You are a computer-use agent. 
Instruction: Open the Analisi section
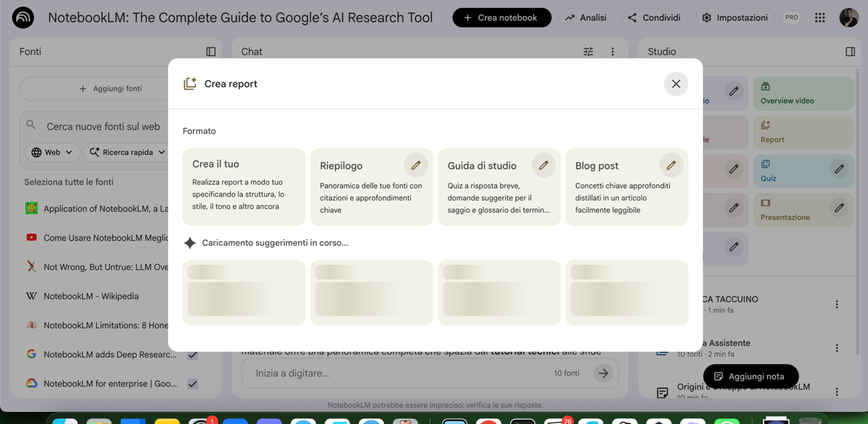tap(586, 17)
